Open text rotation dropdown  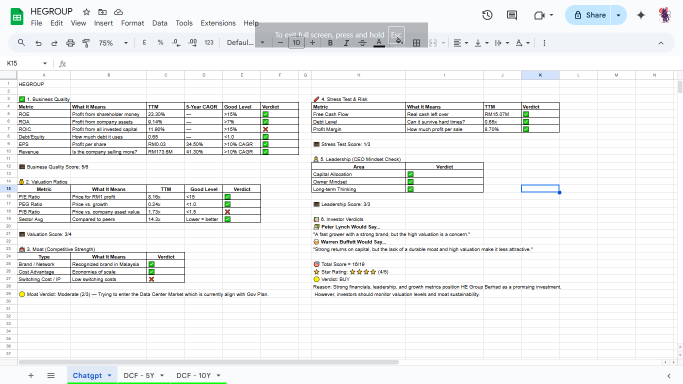point(522,43)
